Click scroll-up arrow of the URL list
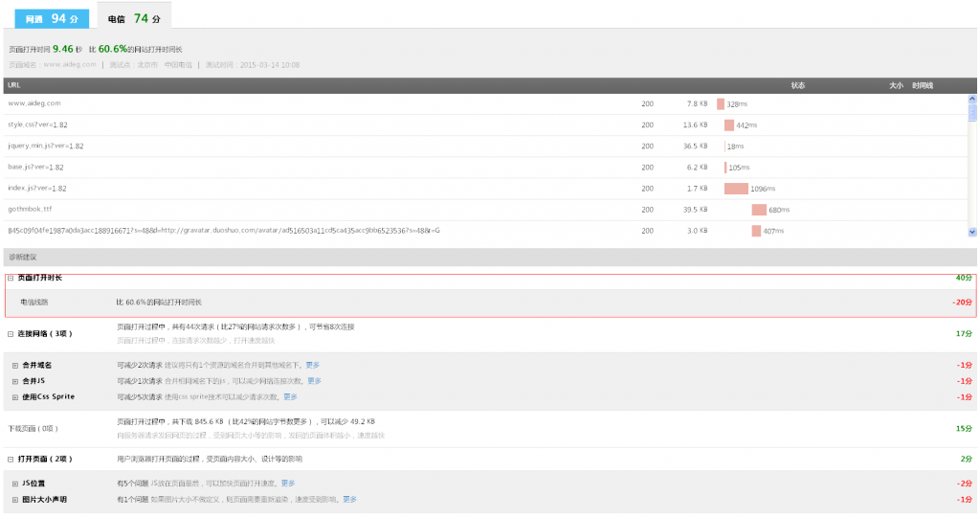This screenshot has height=518, width=980. 972,99
